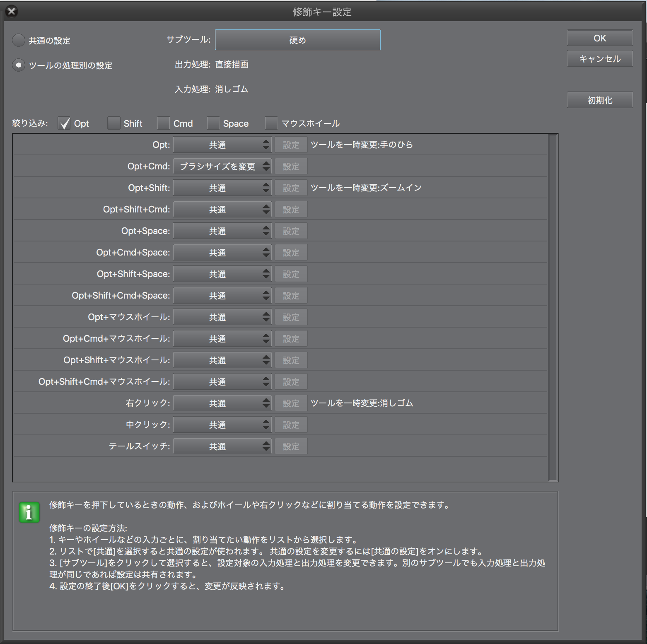Toggle the Opt filter checkbox
The image size is (647, 644).
tap(64, 123)
